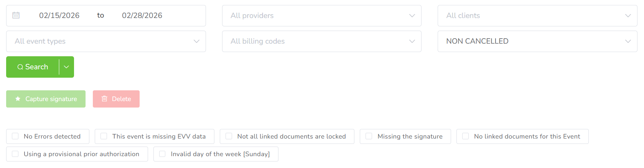644x168 pixels.
Task: Edit the end date 02/28/2026
Action: click(142, 16)
